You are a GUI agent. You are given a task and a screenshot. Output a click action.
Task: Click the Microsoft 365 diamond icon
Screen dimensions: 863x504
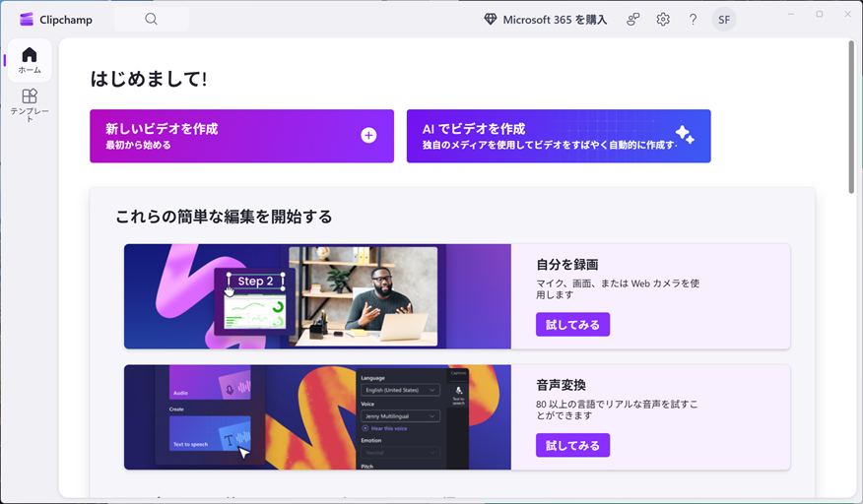tap(491, 20)
